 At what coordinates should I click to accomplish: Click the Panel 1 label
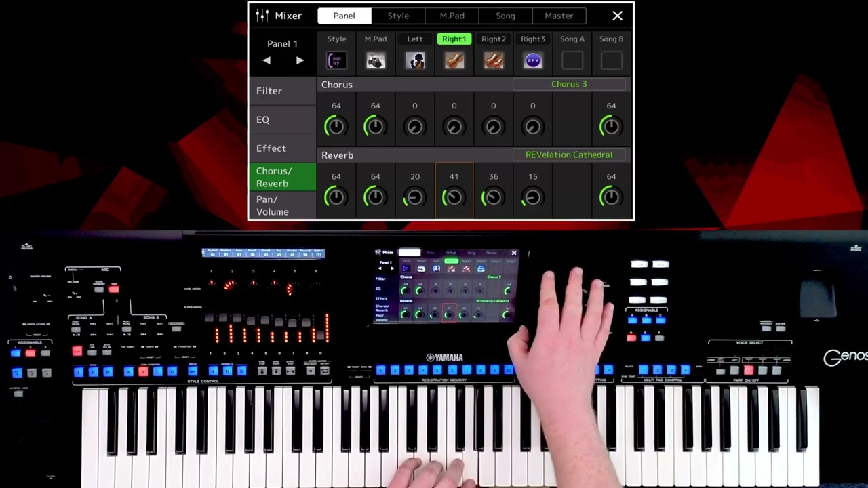tap(283, 43)
